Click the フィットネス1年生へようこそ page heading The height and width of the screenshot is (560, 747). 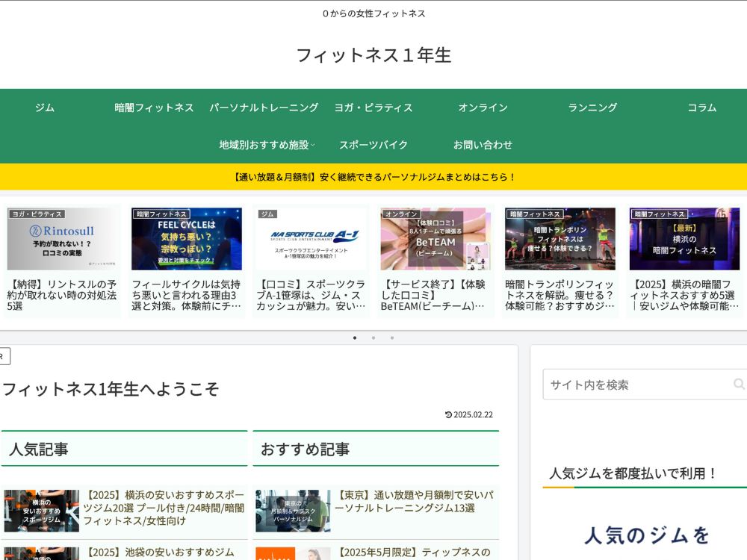(x=111, y=389)
